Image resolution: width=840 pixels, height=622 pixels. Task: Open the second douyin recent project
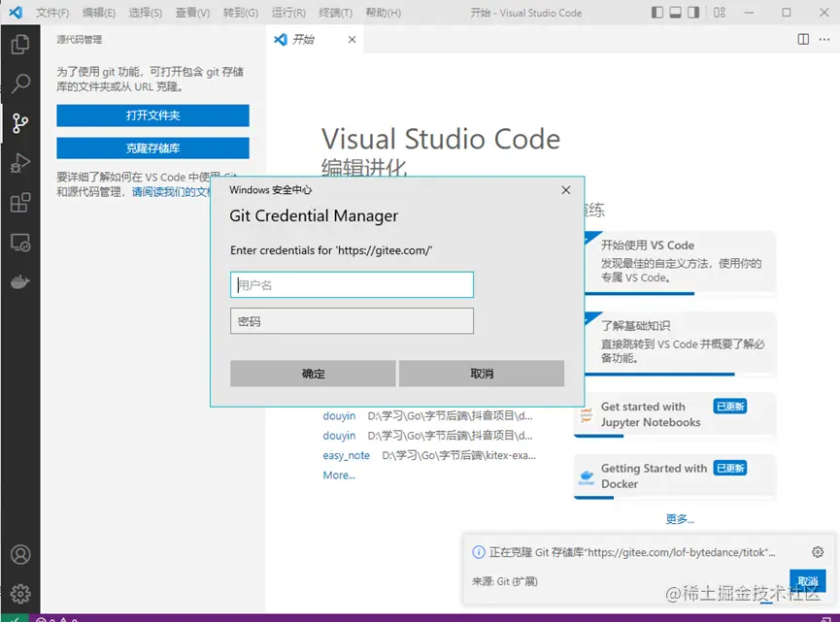[339, 436]
